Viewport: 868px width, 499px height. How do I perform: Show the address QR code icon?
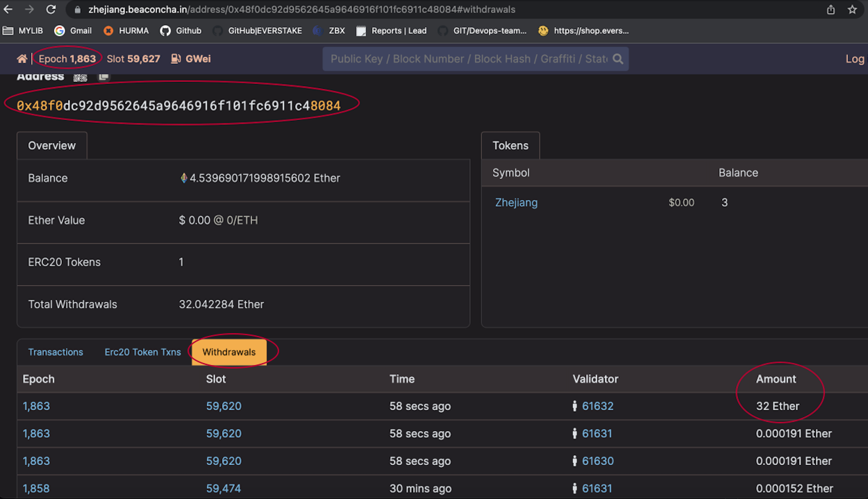tap(81, 77)
